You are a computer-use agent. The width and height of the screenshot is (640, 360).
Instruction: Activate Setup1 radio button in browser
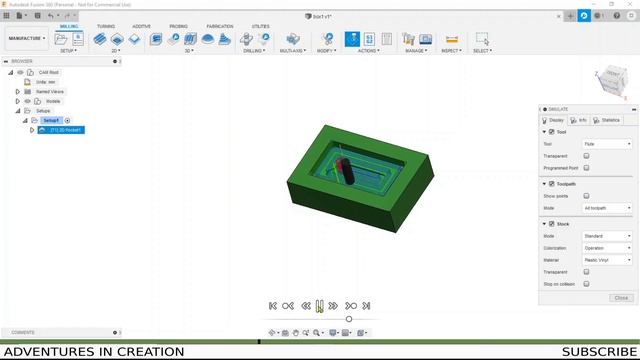67,120
